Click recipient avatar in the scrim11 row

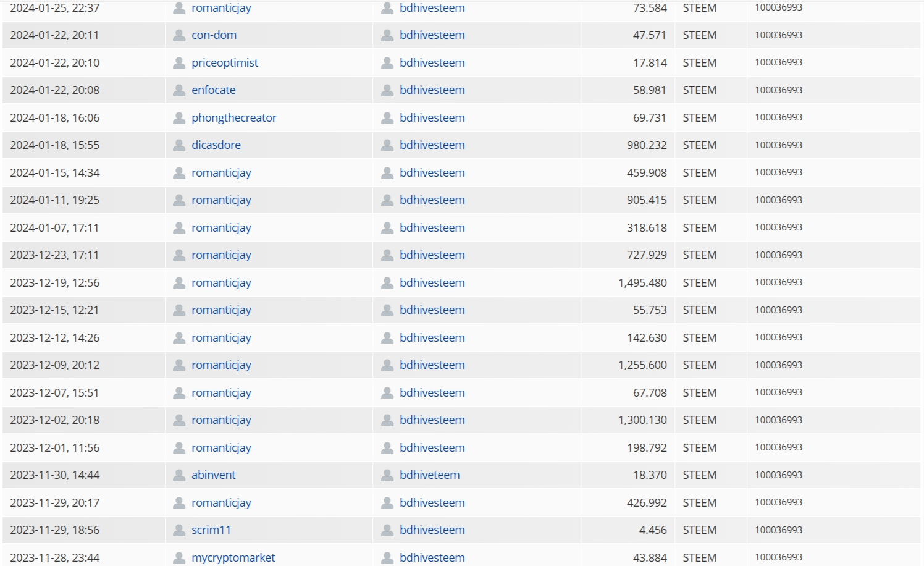[387, 530]
